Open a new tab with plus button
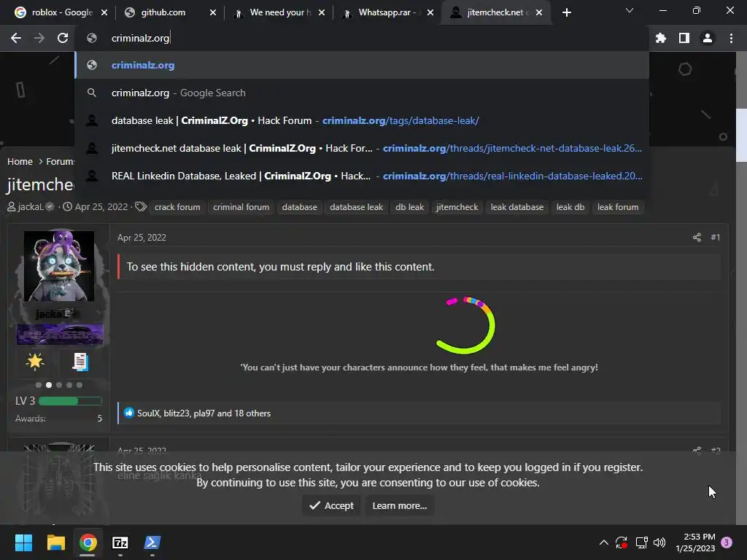The image size is (747, 560). [x=566, y=12]
